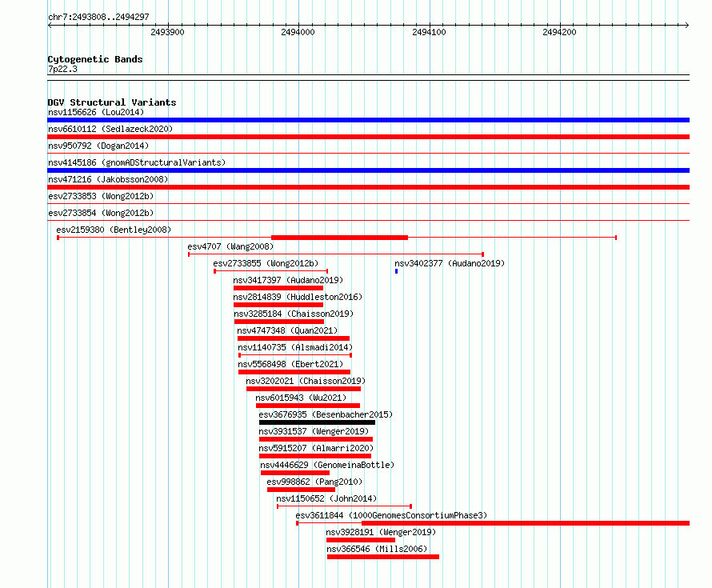
Task: Click nsv3285184 (Chaisson2019) label
Action: pyautogui.click(x=294, y=314)
